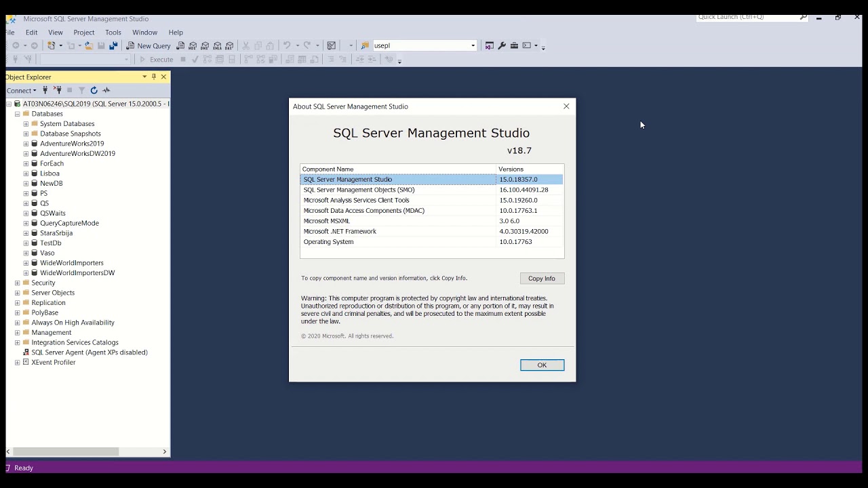Click the Disconnect icon in Object Explorer

click(x=58, y=90)
